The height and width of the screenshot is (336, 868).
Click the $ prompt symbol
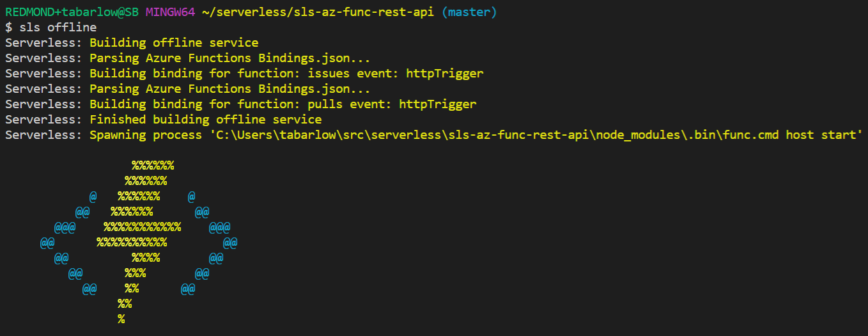[8, 28]
